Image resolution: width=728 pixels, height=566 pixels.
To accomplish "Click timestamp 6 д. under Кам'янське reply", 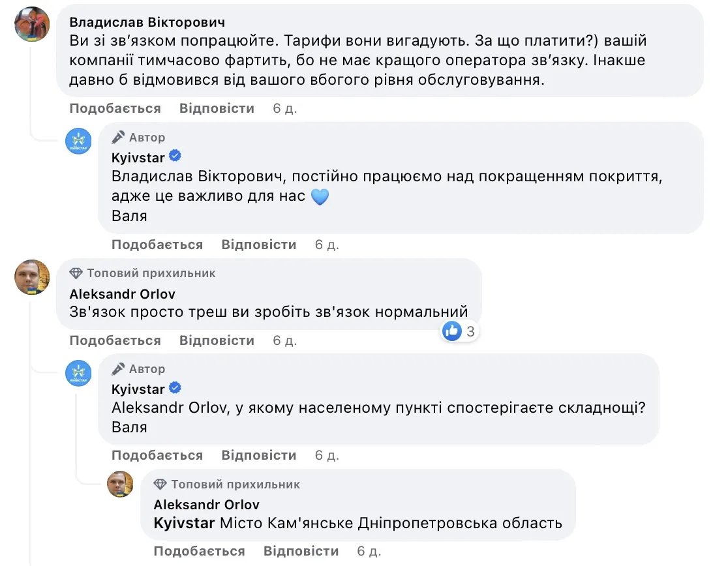I will (x=369, y=551).
